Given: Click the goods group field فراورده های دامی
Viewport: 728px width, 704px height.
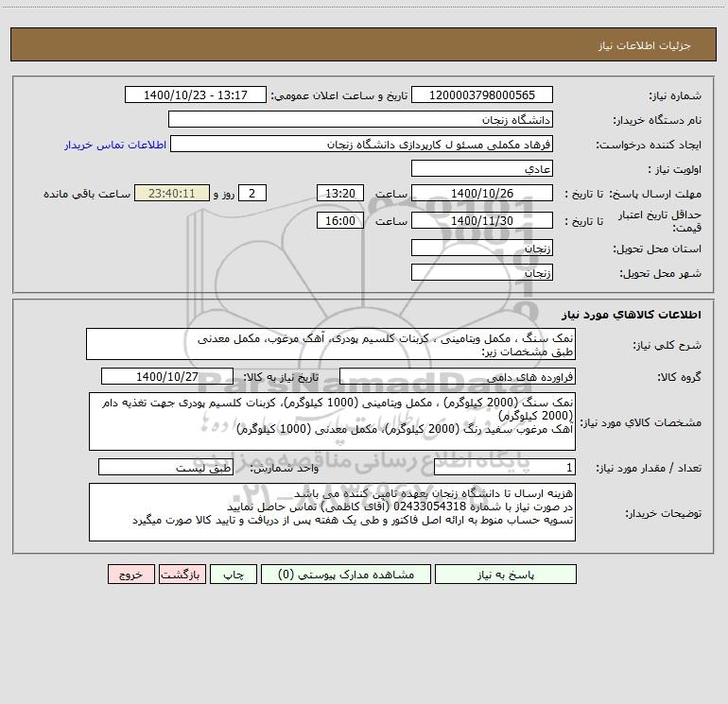Looking at the screenshot, I should (x=458, y=376).
